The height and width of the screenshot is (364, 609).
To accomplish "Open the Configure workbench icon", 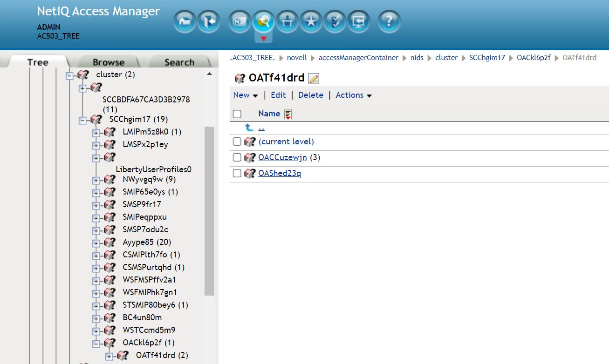I will click(287, 21).
